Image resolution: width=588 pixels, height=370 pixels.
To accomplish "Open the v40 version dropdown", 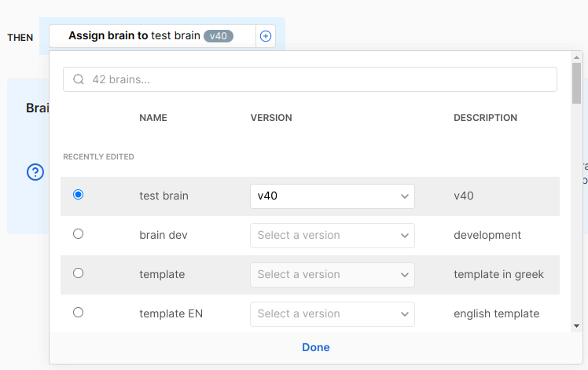I will [x=332, y=196].
